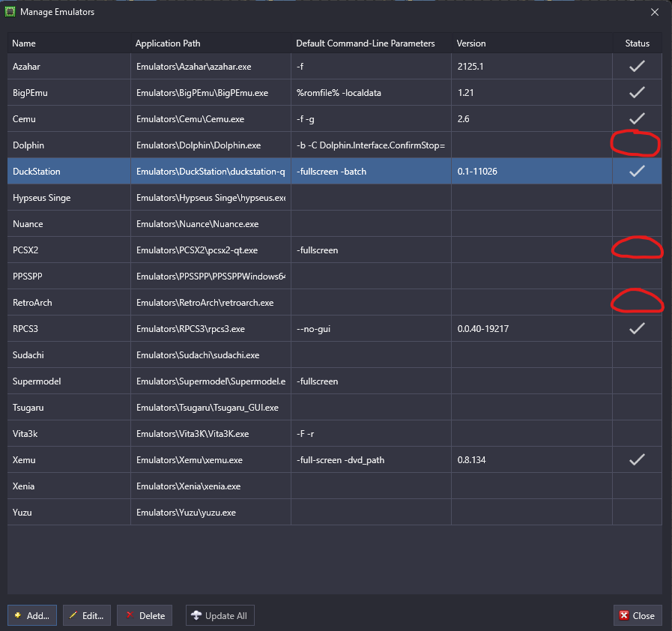This screenshot has width=672, height=631.
Task: Click the RPCS3 status checkmark
Action: (637, 328)
